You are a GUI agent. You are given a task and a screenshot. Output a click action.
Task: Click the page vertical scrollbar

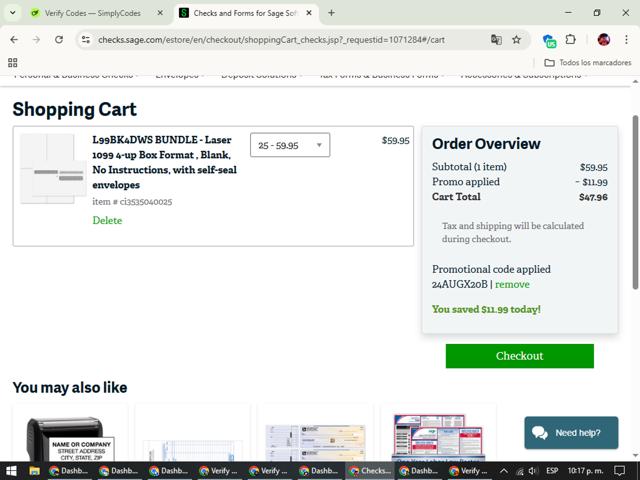(x=635, y=202)
